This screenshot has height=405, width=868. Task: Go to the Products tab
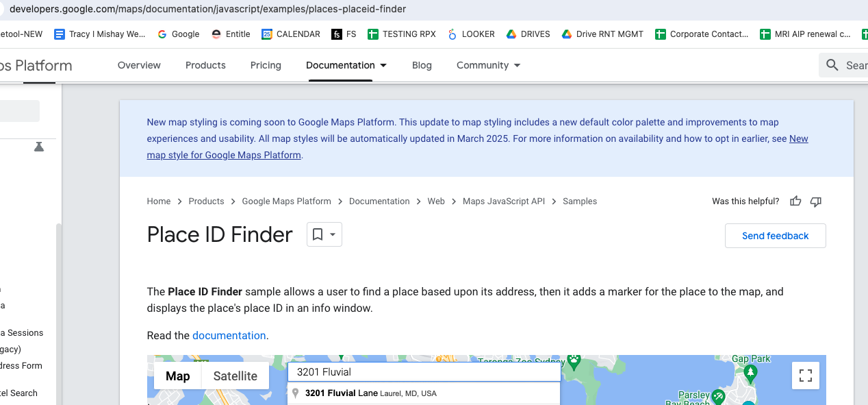pos(205,65)
